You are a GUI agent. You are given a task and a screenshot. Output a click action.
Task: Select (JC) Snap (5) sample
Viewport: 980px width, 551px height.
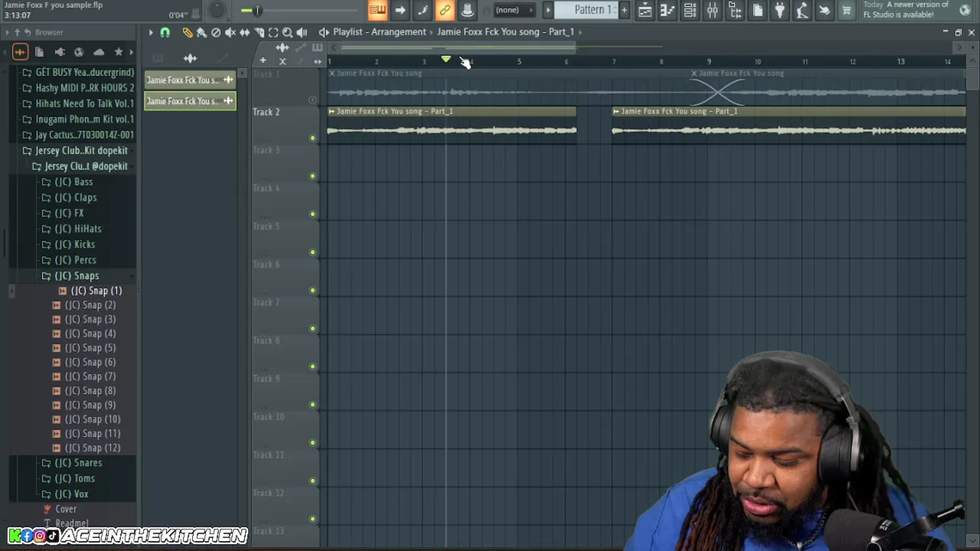(x=90, y=348)
